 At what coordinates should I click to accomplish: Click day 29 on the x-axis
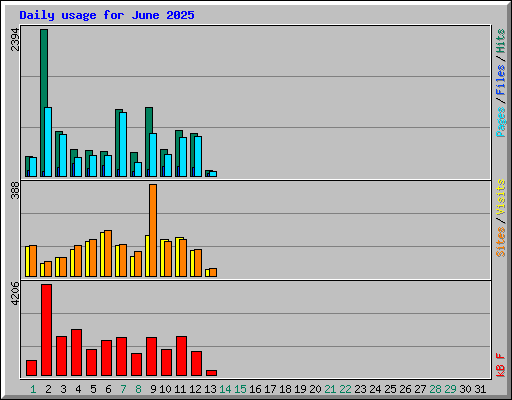(x=450, y=389)
